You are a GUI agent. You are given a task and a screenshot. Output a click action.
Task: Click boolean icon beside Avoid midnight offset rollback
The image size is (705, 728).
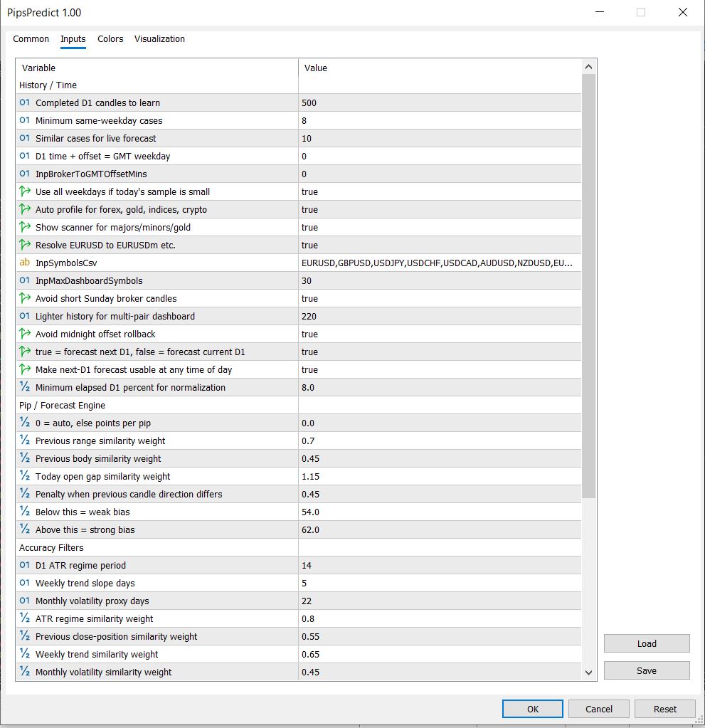25,334
